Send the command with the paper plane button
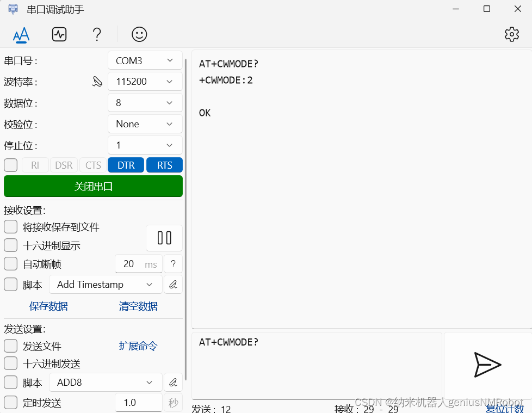Screen dimensions: 532x413 (487, 365)
